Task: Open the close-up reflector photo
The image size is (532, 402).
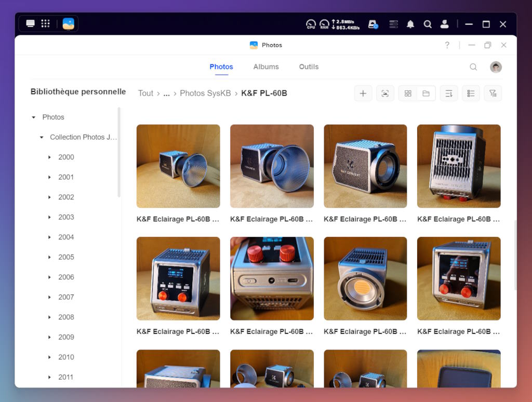Action: click(272, 166)
